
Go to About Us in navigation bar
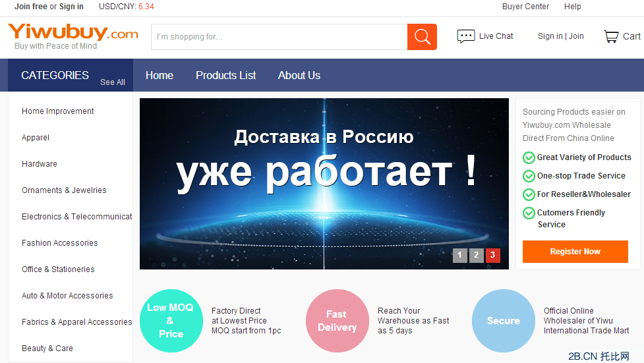pyautogui.click(x=299, y=75)
